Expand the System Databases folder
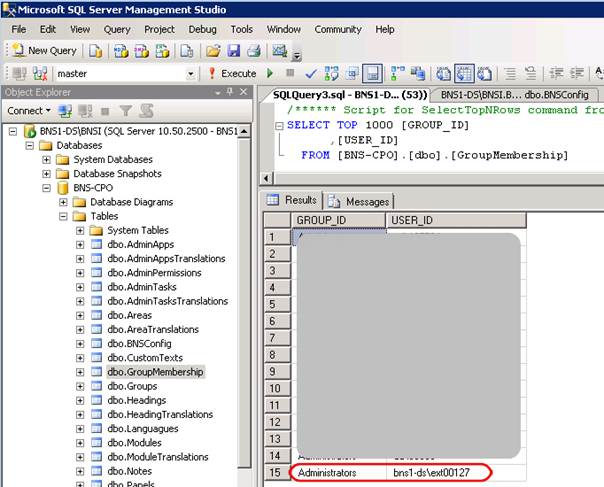This screenshot has height=487, width=604. point(46,160)
